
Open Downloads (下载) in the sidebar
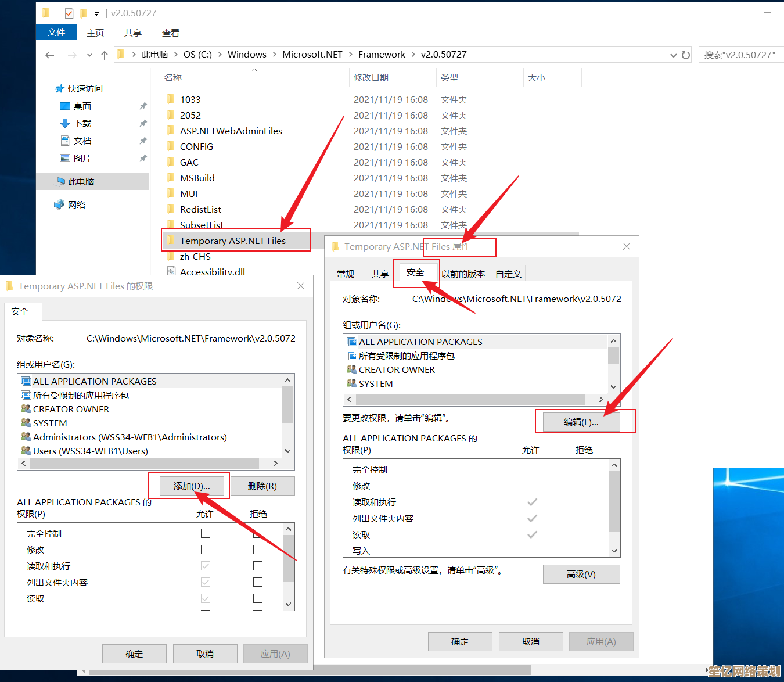coord(82,124)
